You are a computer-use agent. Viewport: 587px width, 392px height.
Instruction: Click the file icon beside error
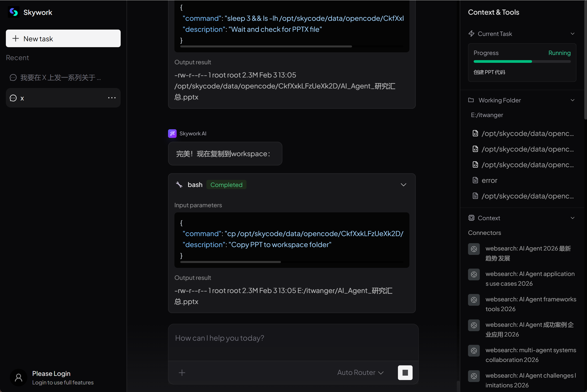click(475, 180)
